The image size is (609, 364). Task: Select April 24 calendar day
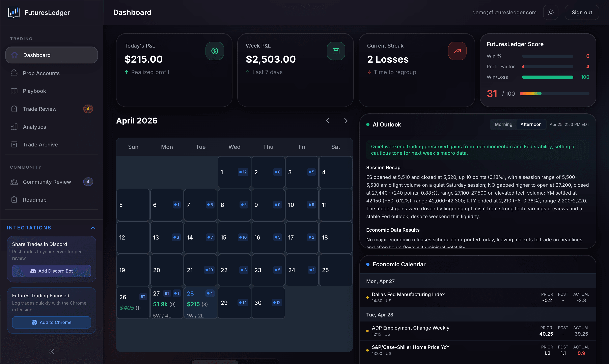click(x=302, y=270)
